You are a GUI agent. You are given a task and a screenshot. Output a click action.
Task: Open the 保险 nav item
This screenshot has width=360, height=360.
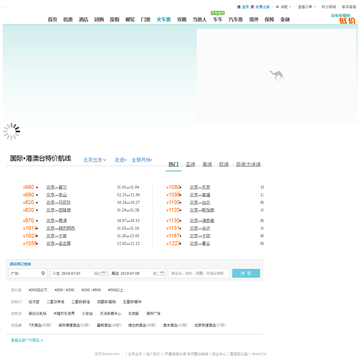tap(269, 20)
